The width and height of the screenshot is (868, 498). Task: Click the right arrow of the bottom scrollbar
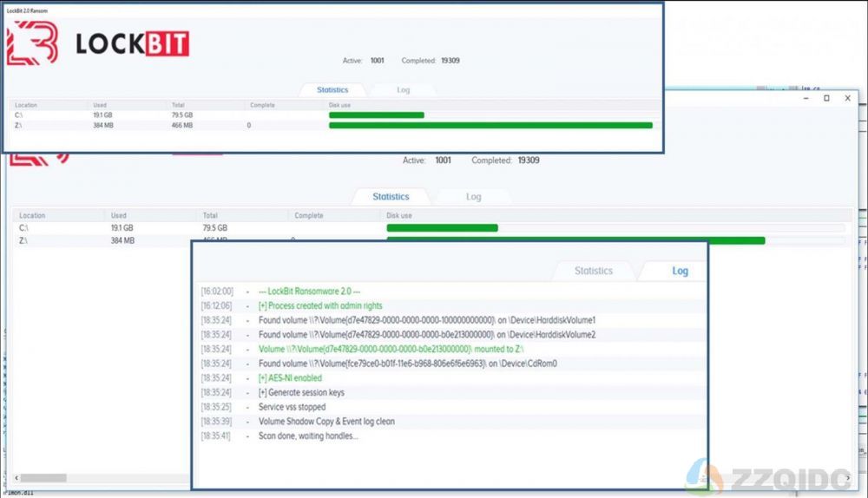tap(847, 477)
